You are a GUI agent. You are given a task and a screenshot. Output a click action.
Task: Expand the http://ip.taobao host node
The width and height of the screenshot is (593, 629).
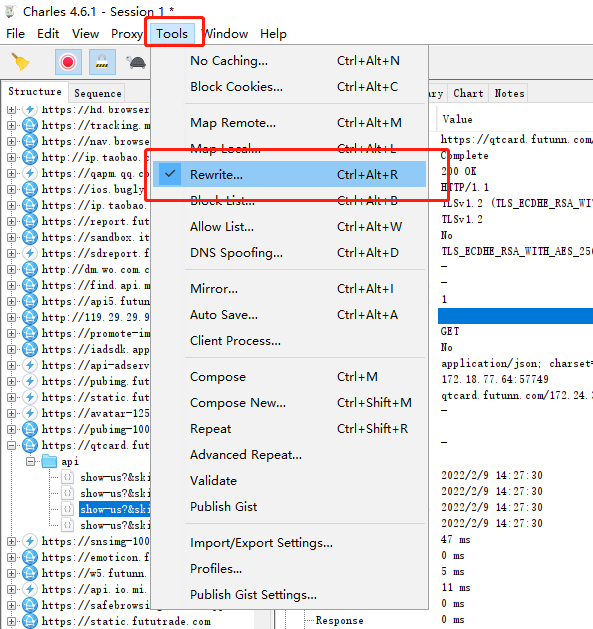tap(11, 157)
